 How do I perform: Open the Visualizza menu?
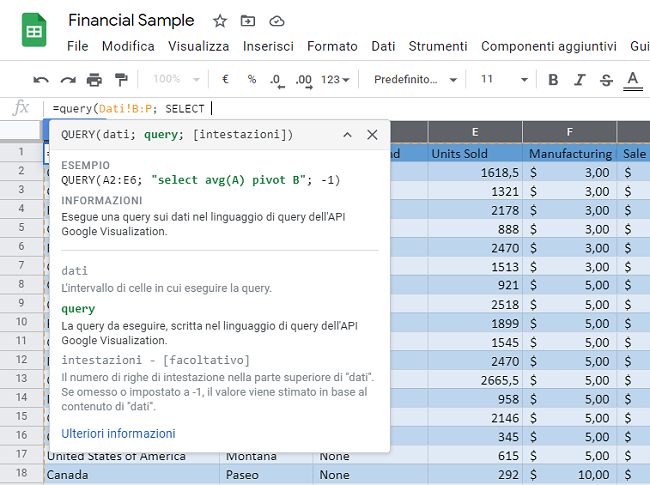point(198,46)
